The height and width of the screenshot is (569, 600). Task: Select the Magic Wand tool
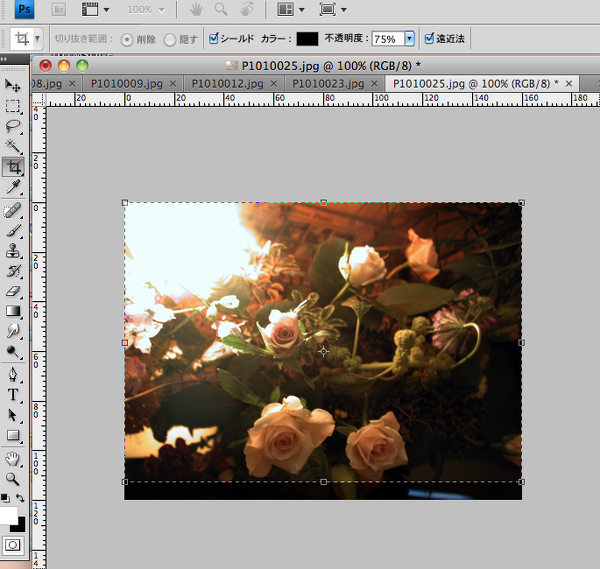[x=13, y=146]
